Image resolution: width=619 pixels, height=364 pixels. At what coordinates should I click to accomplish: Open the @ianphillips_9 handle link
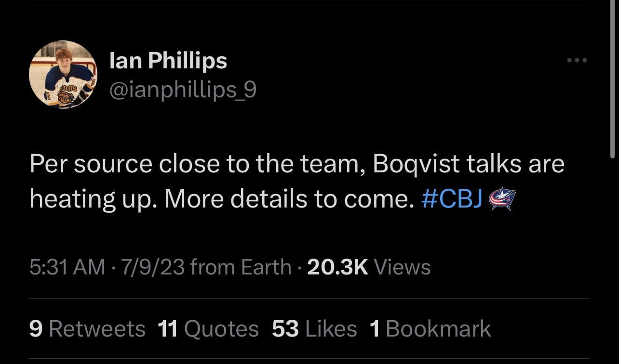pyautogui.click(x=183, y=89)
